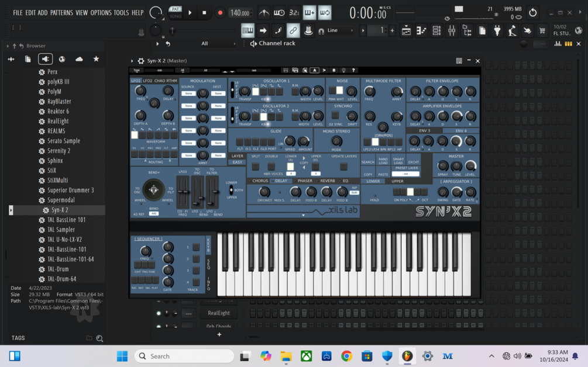
Task: Click Oscillator 1 octave range slider
Action: point(232,90)
